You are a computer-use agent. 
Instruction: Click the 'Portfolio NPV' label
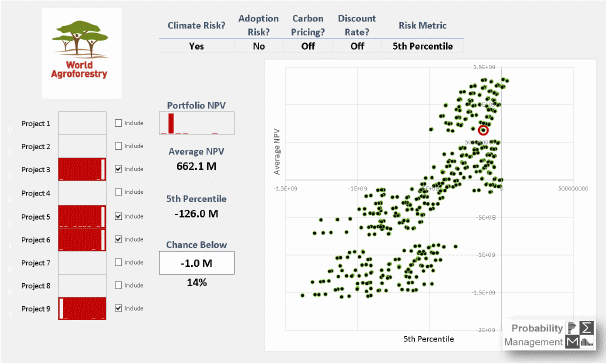pyautogui.click(x=196, y=105)
